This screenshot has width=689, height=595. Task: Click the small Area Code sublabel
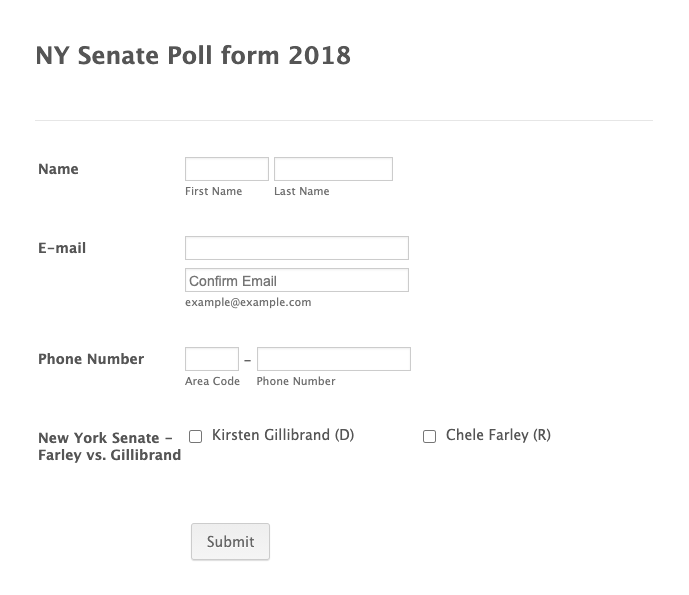click(x=212, y=381)
